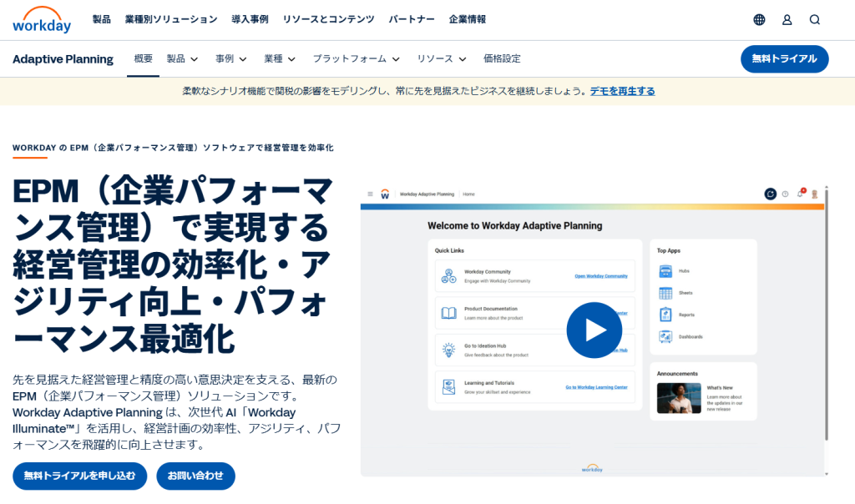Click the Reports app icon in the preview

click(665, 315)
